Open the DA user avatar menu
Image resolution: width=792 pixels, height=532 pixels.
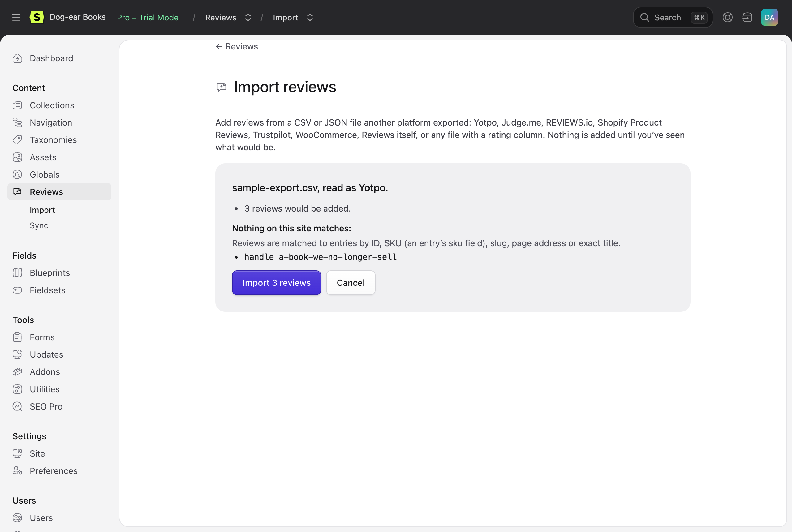point(770,17)
